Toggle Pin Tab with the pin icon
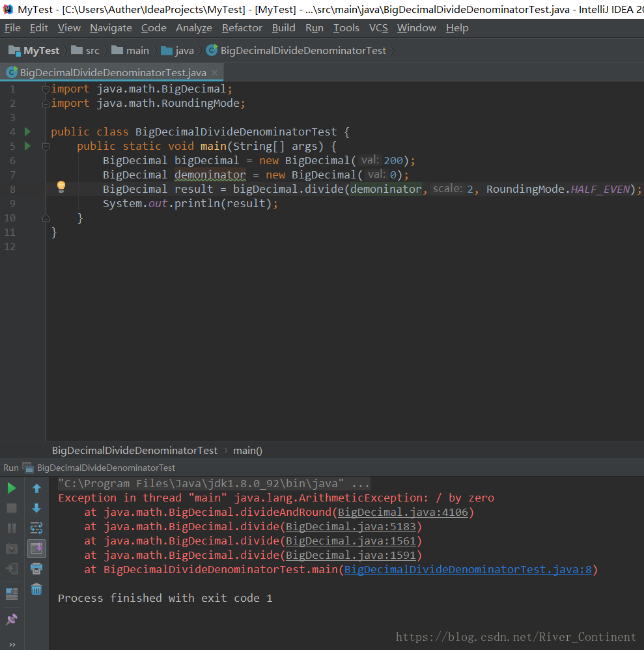The height and width of the screenshot is (650, 644). coord(11,619)
